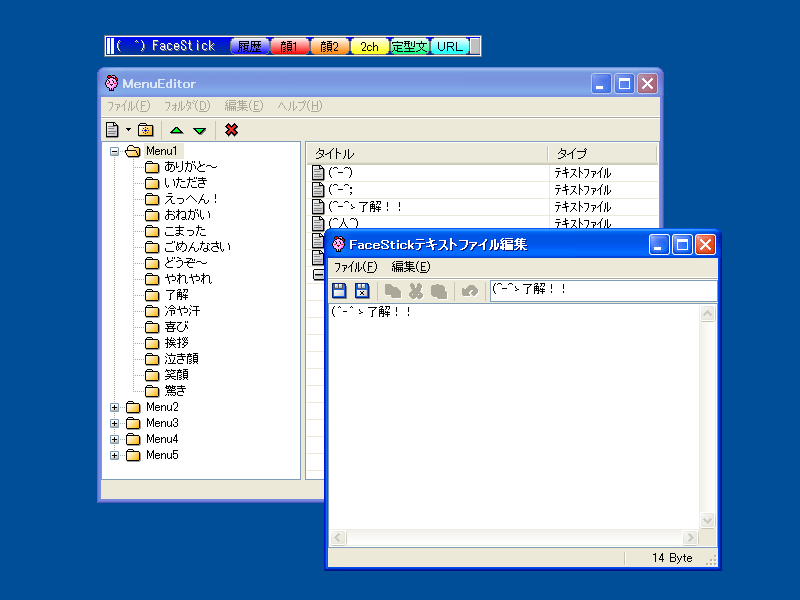Open 編集(E) menu in the text editor window
This screenshot has width=800, height=600.
point(411,267)
